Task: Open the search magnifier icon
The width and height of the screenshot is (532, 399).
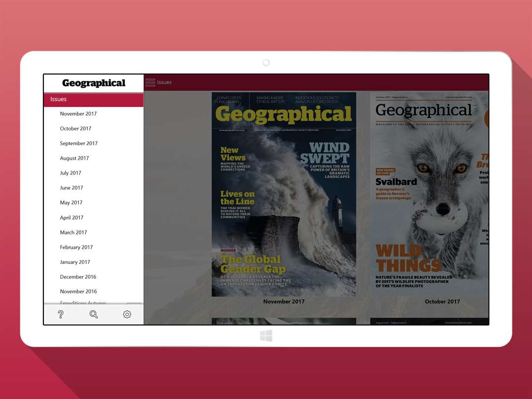Action: tap(94, 314)
